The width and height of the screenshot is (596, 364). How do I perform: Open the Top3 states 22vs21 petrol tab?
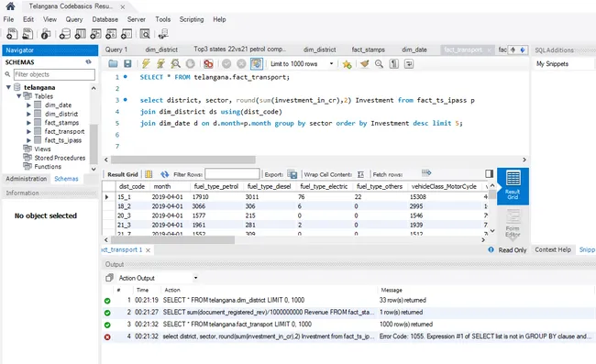pyautogui.click(x=239, y=49)
